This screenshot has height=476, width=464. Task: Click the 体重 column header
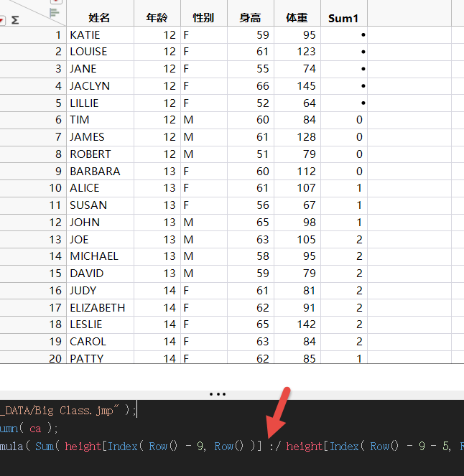tap(297, 18)
